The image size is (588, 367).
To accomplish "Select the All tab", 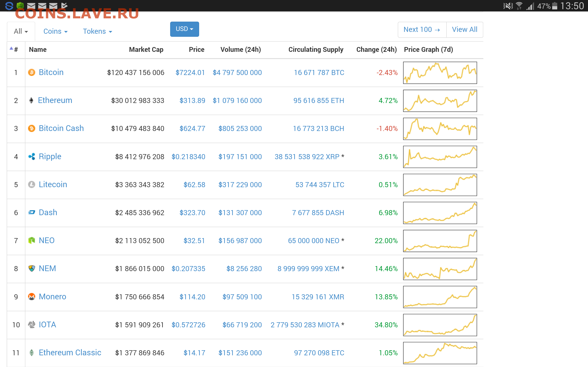I will pyautogui.click(x=21, y=31).
